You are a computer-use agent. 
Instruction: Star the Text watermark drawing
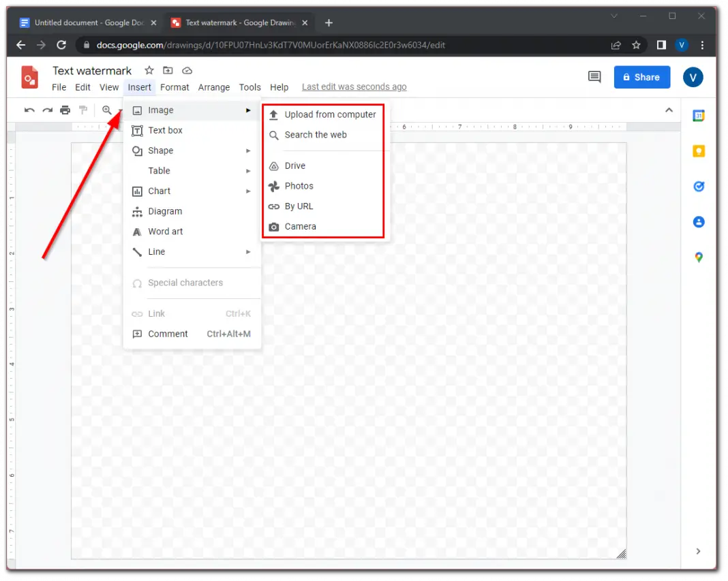149,70
